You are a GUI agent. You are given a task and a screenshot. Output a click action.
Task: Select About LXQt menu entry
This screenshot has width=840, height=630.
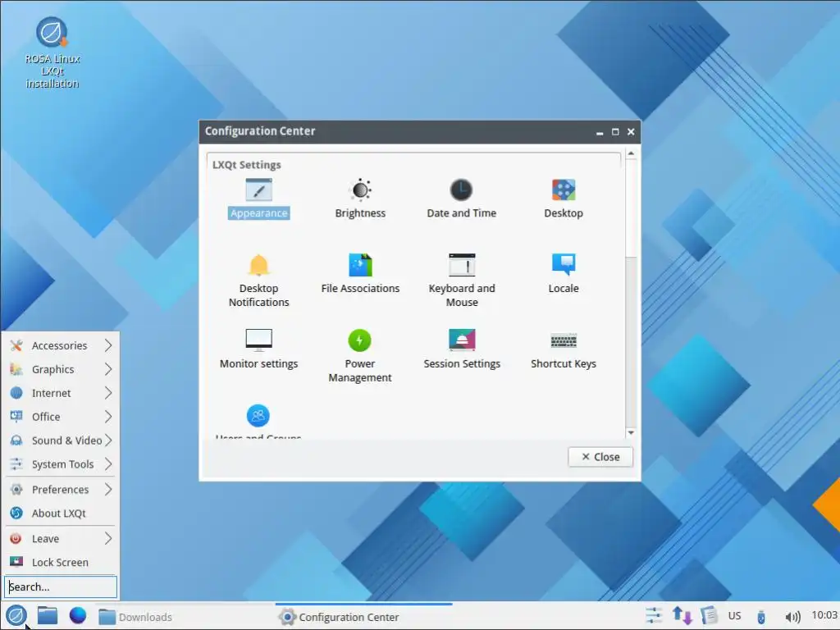coord(61,513)
